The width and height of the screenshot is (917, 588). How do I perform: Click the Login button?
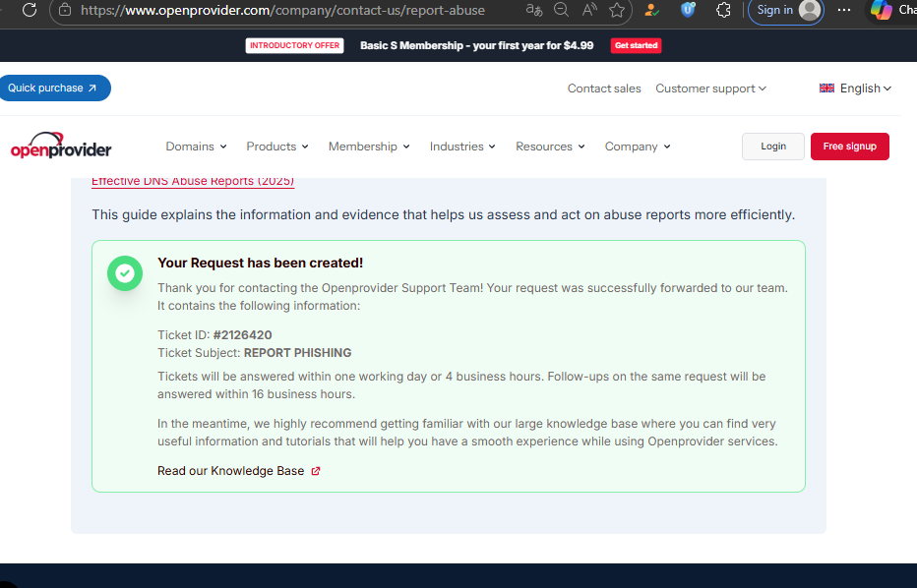pyautogui.click(x=773, y=147)
